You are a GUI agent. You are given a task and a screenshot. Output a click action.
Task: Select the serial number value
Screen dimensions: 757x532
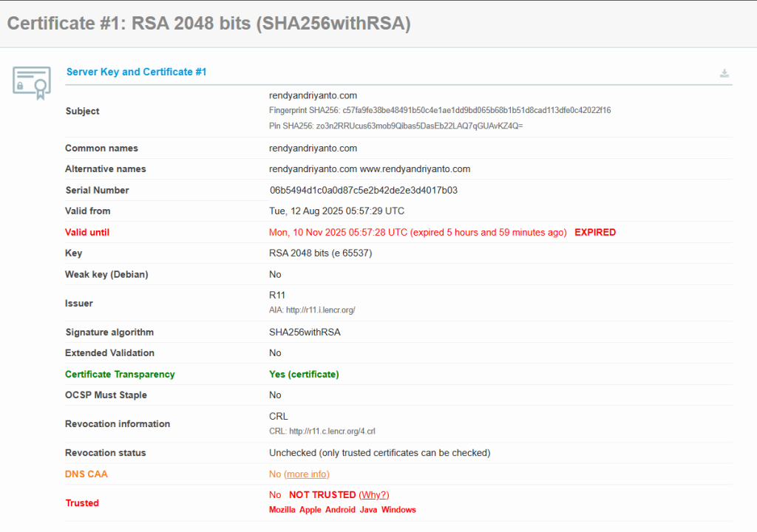tap(363, 191)
